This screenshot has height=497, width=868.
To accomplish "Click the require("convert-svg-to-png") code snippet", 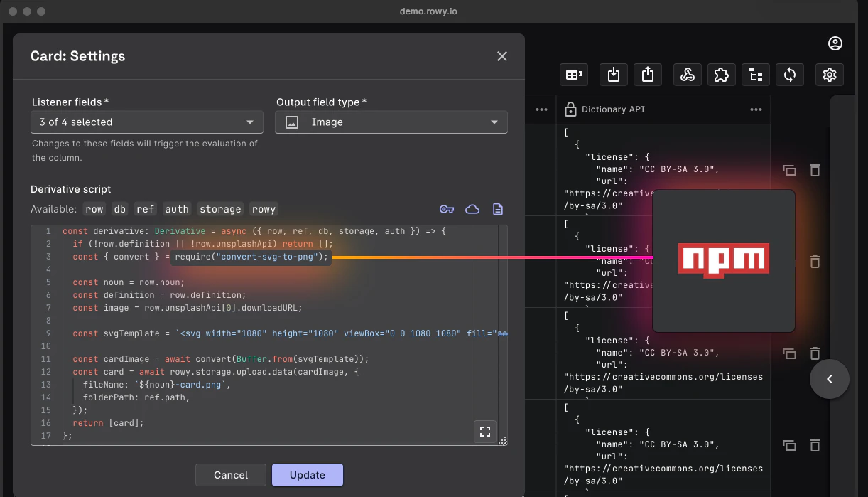I will point(251,257).
